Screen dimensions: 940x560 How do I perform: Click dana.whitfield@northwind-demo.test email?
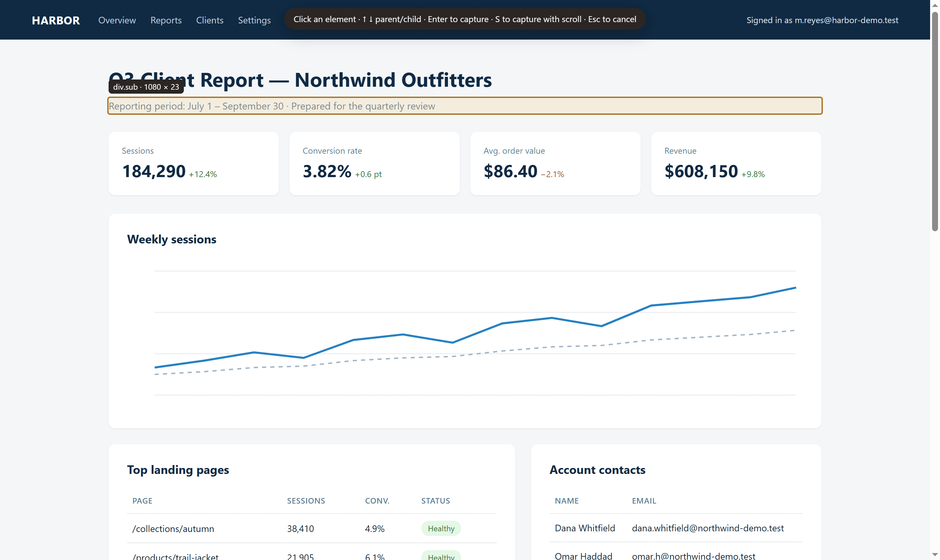tap(708, 528)
